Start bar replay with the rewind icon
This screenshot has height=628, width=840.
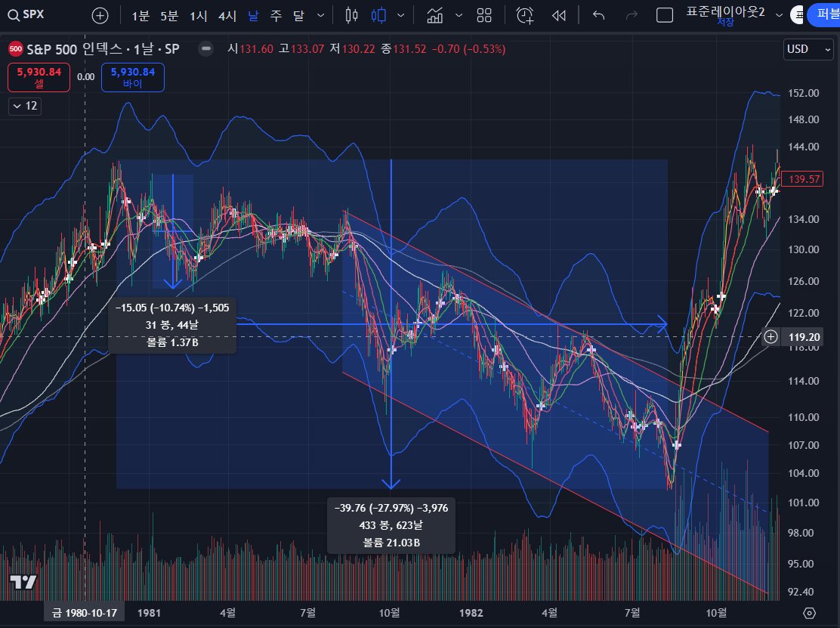click(x=559, y=16)
